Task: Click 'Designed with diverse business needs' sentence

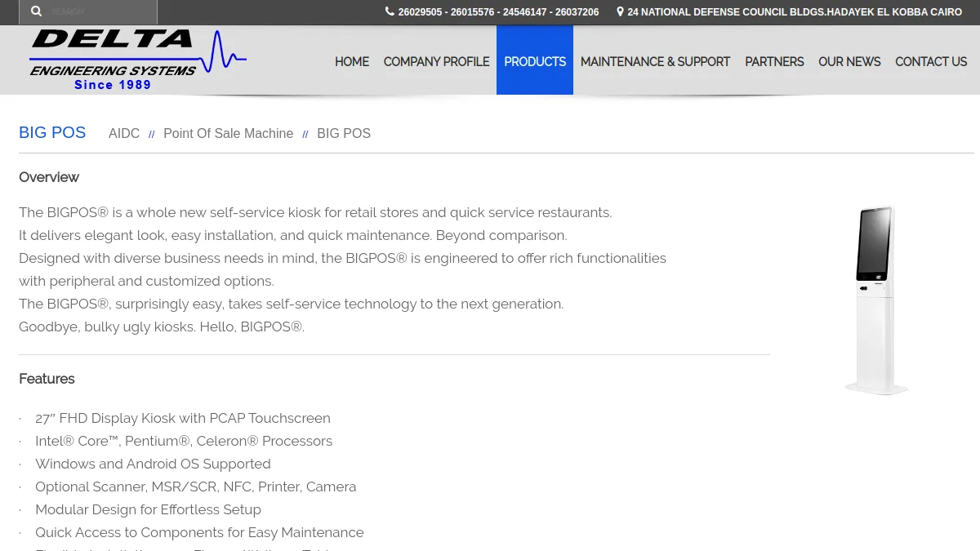Action: coord(342,258)
